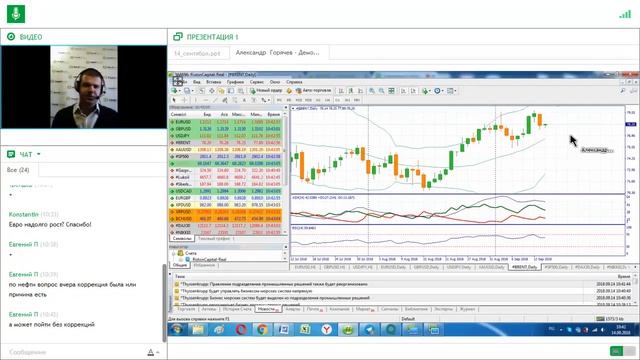This screenshot has width=640, height=360.
Task: Click the Yandex browser taskbar icon
Action: coord(326,329)
